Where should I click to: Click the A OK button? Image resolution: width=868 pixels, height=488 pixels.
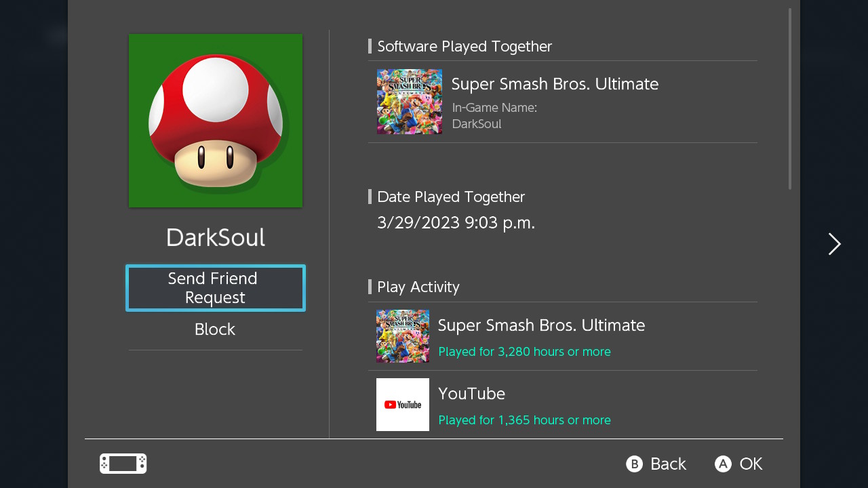738,464
